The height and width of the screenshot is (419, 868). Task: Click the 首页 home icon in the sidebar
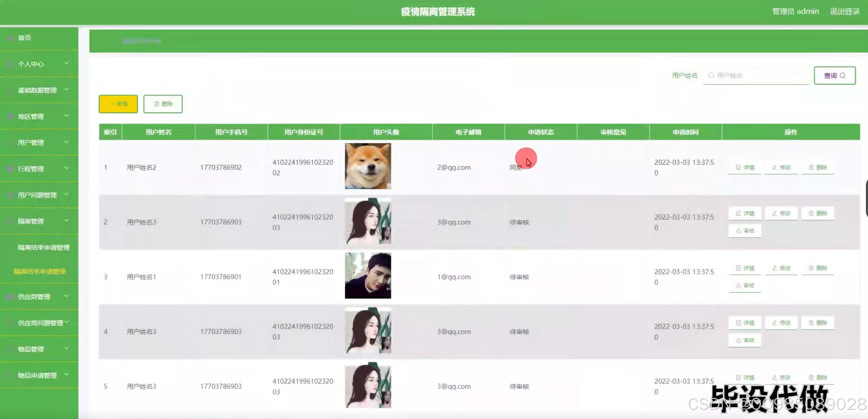pos(11,38)
